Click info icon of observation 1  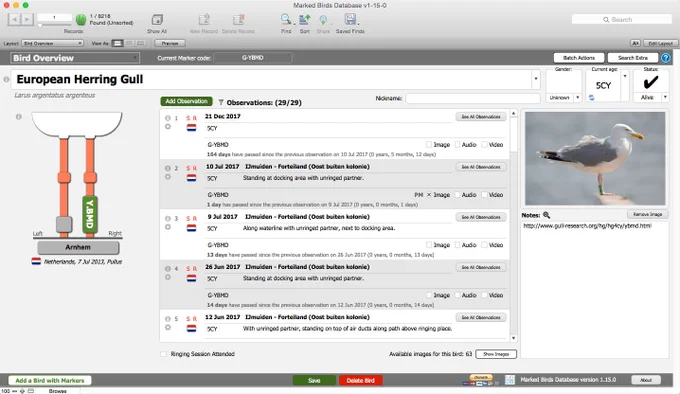click(x=168, y=118)
